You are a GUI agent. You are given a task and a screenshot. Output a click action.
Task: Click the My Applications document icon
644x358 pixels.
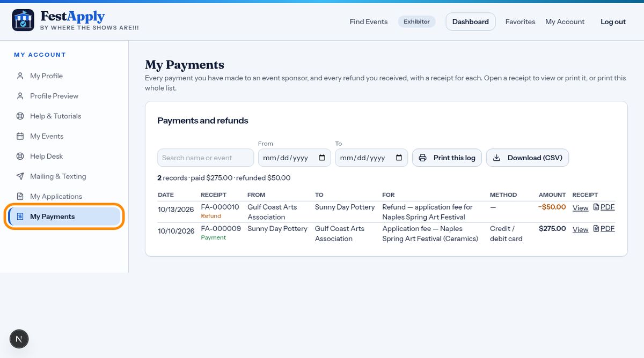pos(20,197)
